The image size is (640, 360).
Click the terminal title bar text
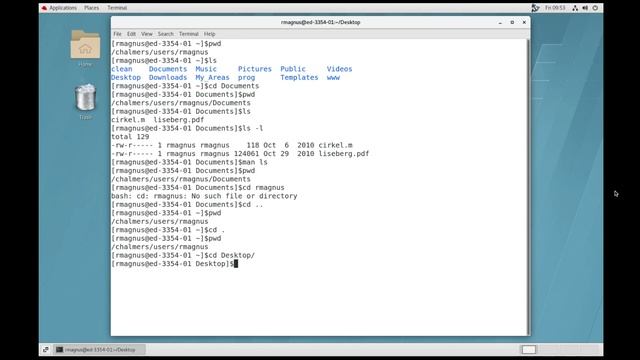320,22
